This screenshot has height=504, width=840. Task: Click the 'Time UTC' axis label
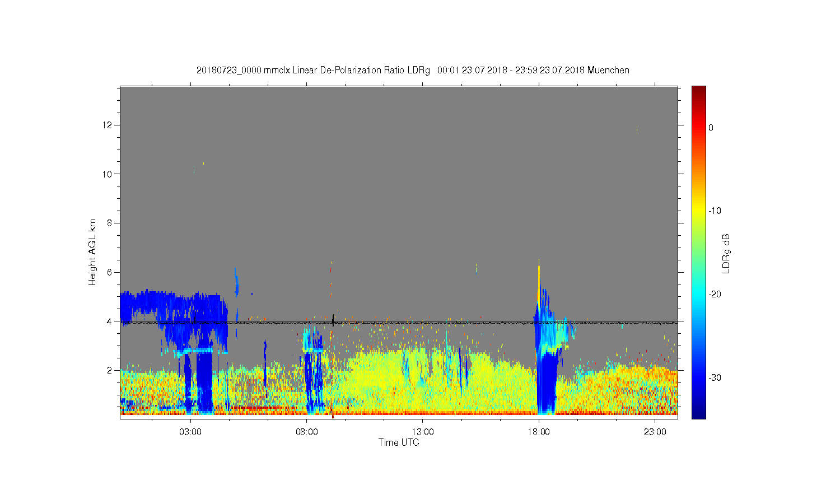pos(399,442)
